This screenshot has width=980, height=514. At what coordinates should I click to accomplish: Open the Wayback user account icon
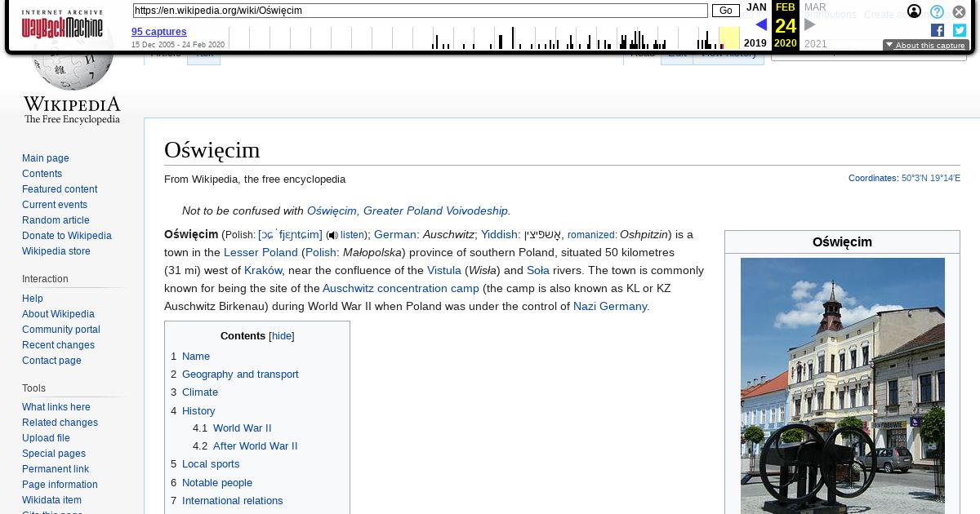click(915, 11)
